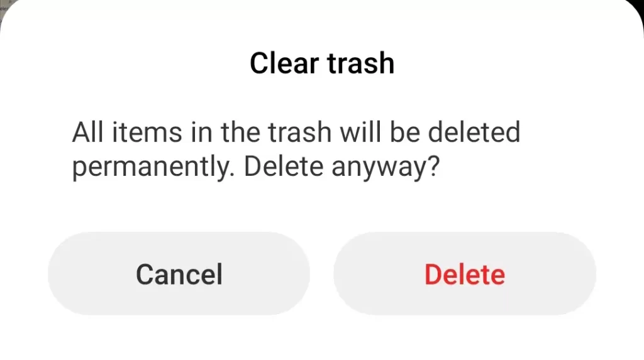The image size is (644, 360).
Task: Click the permanent deletion warning message
Action: [296, 150]
